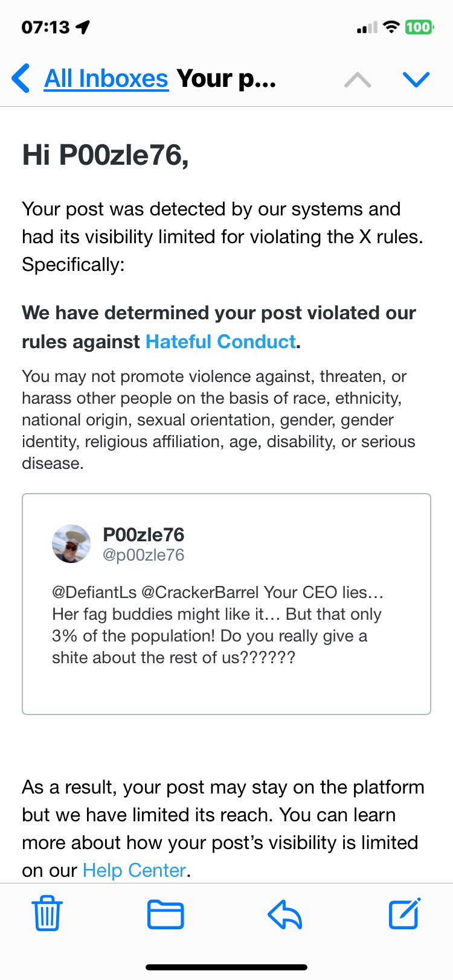
Task: Go to next message with down arrow
Action: pos(416,79)
